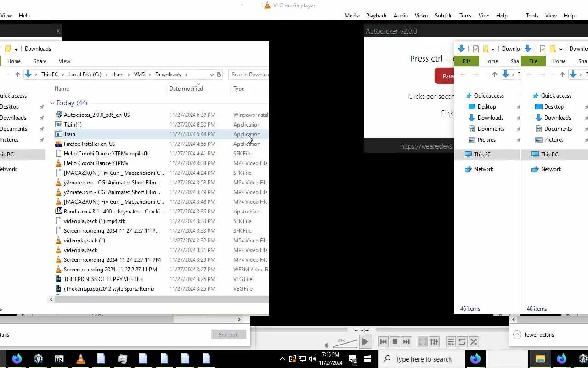This screenshot has height=368, width=588.
Task: Click the videoplayback (1) MP4 file icon
Action: point(58,241)
